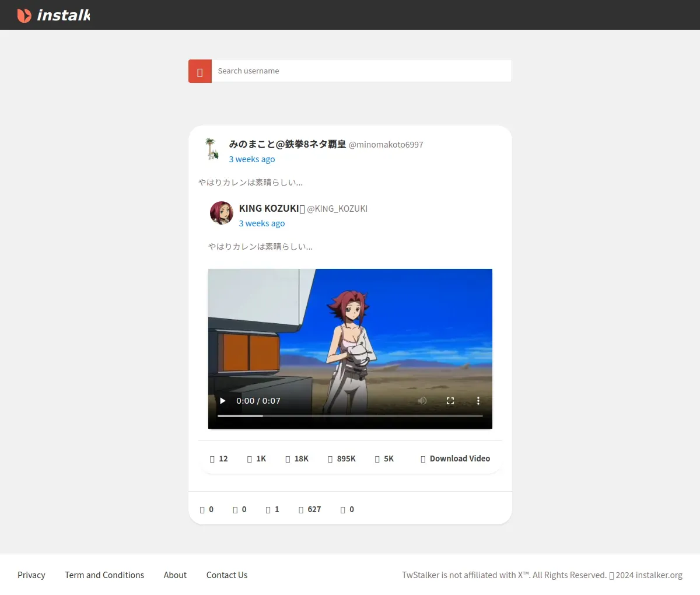
Task: Click the last 0 count icon in bottom row
Action: click(343, 510)
